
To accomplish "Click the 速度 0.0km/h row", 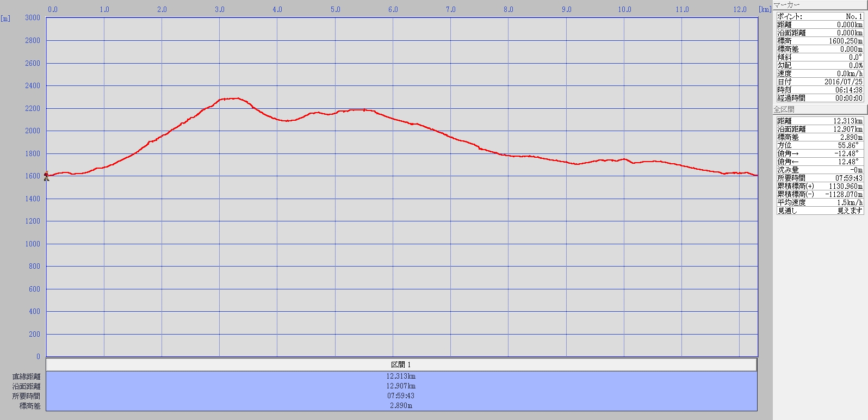I will coord(820,73).
